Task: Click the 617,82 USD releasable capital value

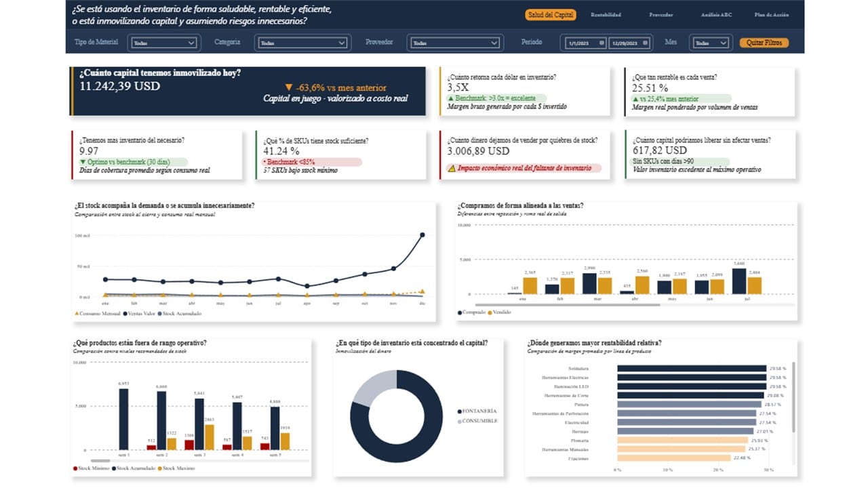Action: click(659, 150)
